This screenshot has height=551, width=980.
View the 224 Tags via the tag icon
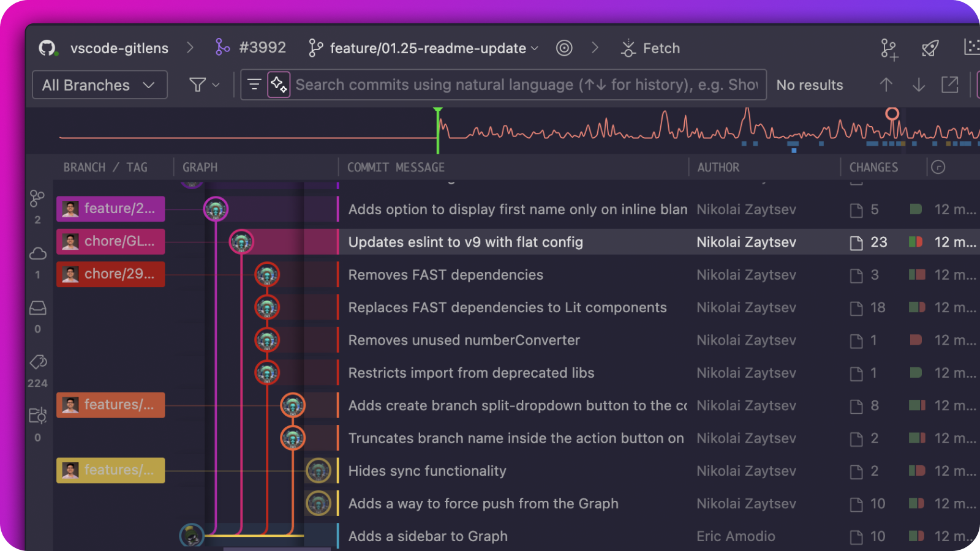point(37,362)
